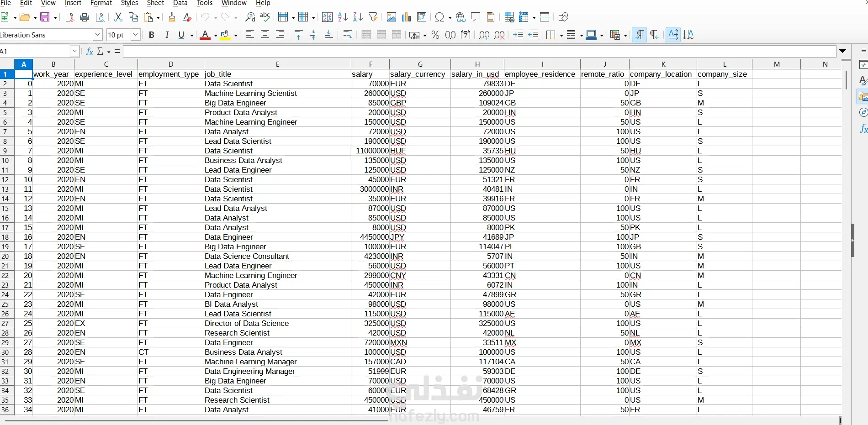
Task: Toggle Underline formatting
Action: tap(181, 35)
